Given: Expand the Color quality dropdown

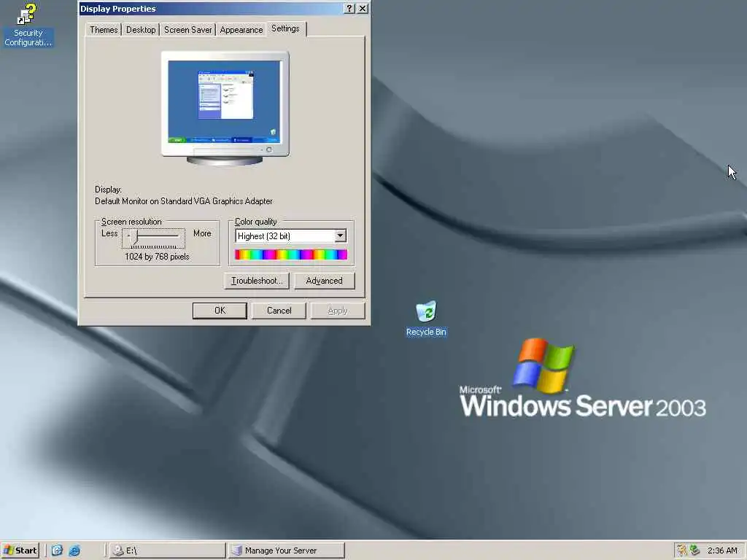Looking at the screenshot, I should [340, 236].
